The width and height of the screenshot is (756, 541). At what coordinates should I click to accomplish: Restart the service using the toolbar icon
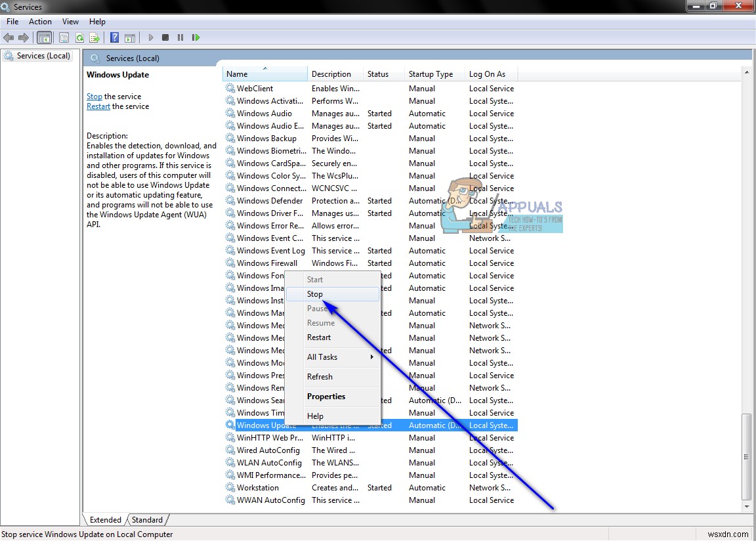point(195,37)
